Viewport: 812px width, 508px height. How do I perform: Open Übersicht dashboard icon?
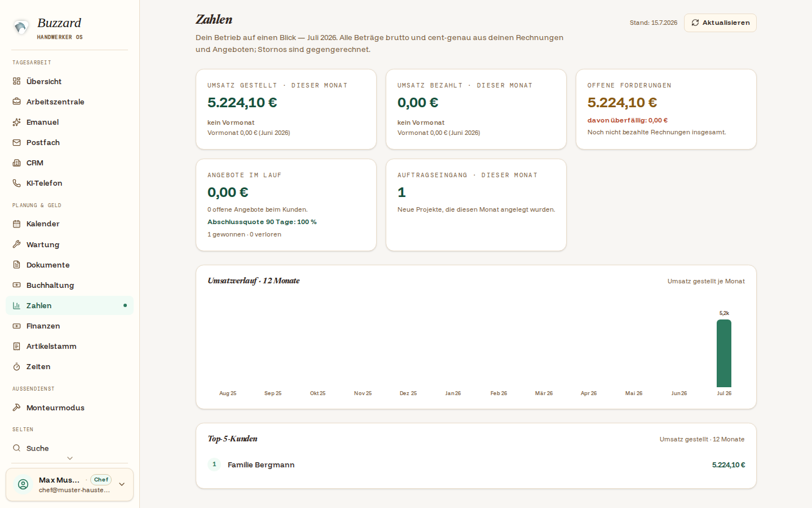tap(17, 81)
